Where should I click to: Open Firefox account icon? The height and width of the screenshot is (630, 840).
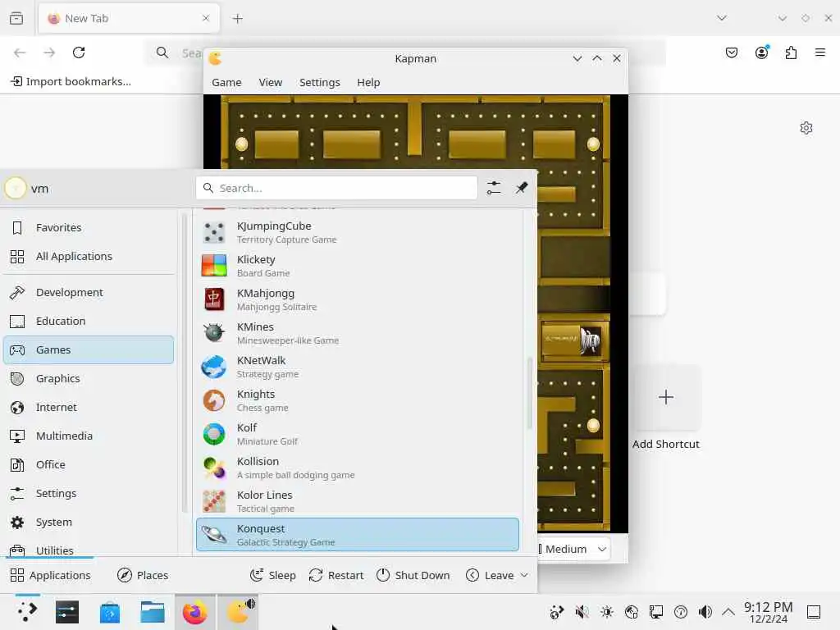tap(762, 52)
